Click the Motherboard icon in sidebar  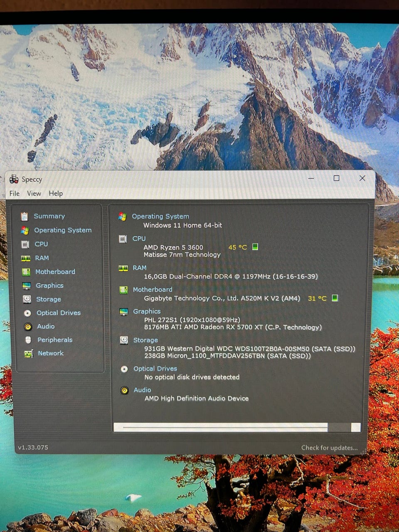[26, 272]
